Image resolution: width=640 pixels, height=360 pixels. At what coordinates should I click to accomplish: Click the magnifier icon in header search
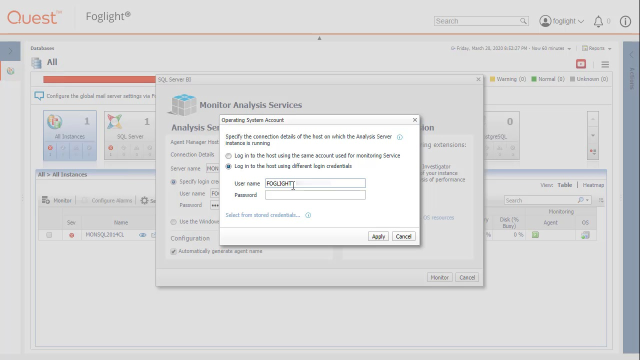523,21
